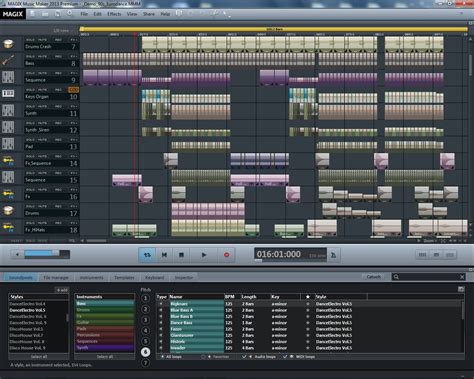Open the Zoom dropdown below timeline
This screenshot has height=379, width=474.
(429, 241)
